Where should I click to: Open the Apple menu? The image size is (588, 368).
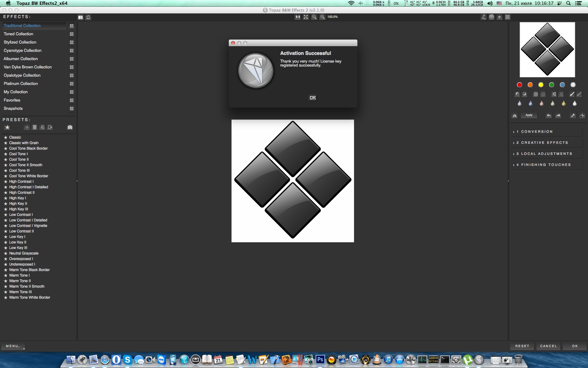tap(8, 3)
